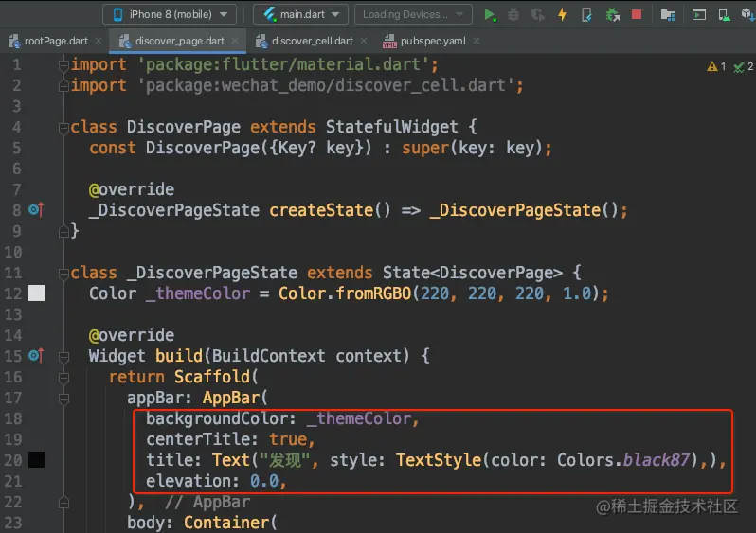Image resolution: width=756 pixels, height=533 pixels.
Task: Click line number 13 in the gutter
Action: point(13,314)
